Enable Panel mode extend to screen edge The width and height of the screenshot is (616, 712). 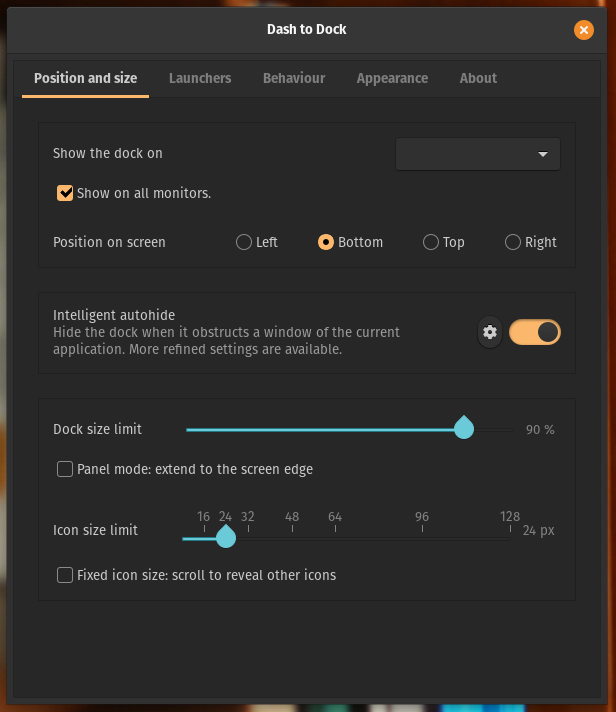point(65,469)
